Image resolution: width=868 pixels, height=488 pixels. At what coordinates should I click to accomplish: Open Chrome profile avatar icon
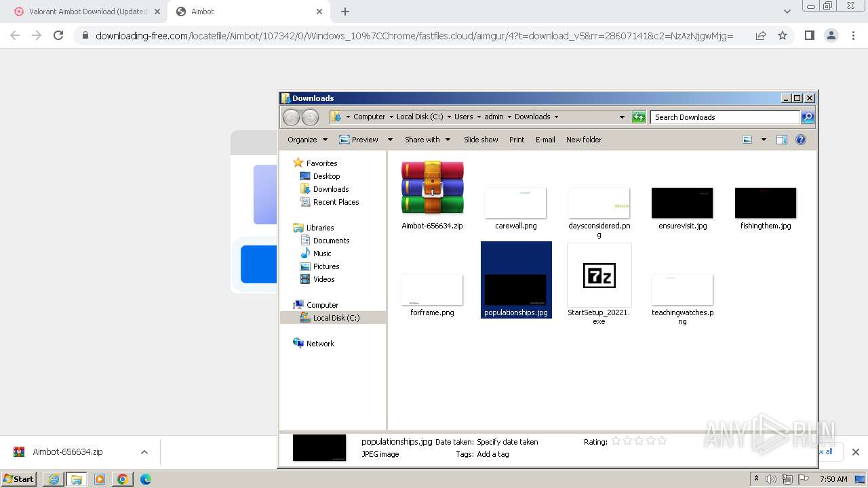coord(831,35)
